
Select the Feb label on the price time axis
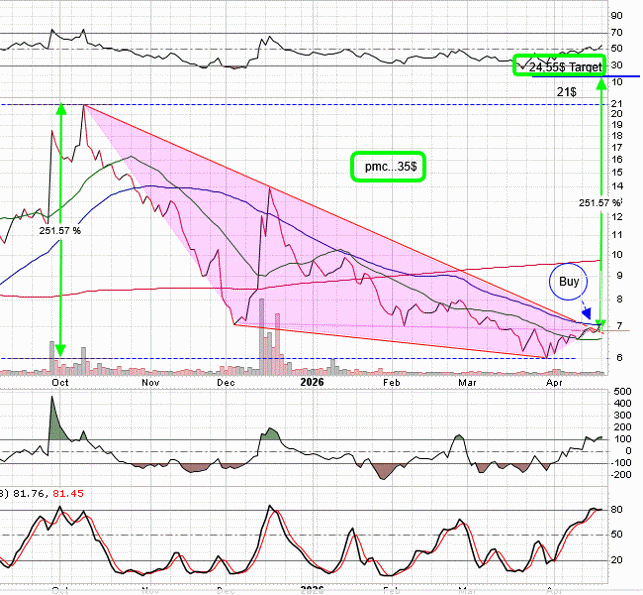pyautogui.click(x=391, y=382)
